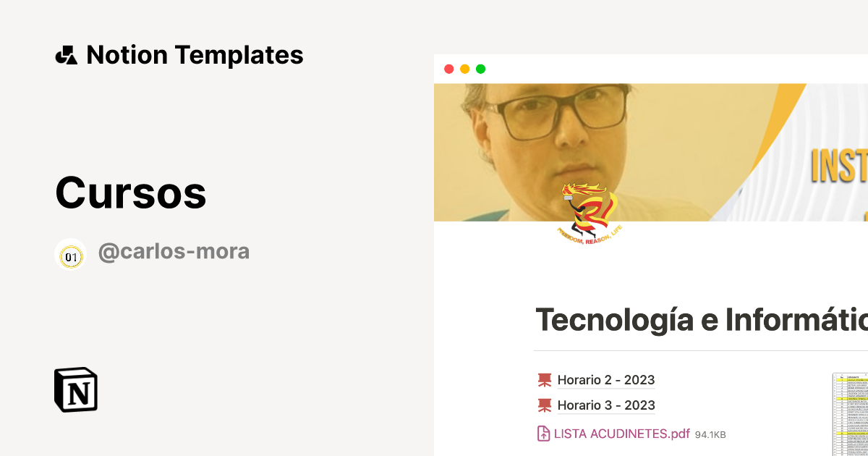Screen dimensions: 868x456
Task: Click the green traffic-light dot
Action: [481, 69]
